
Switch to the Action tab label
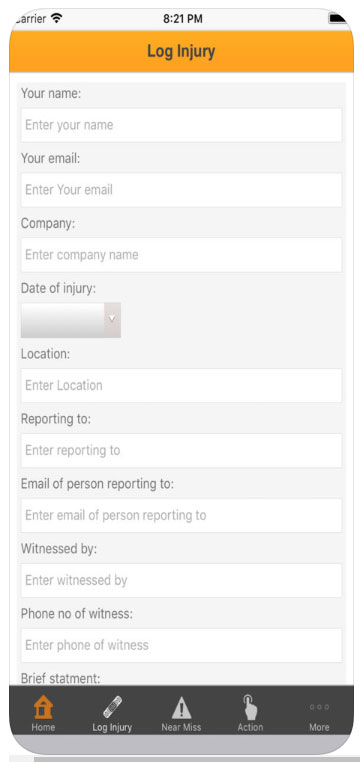pos(250,727)
